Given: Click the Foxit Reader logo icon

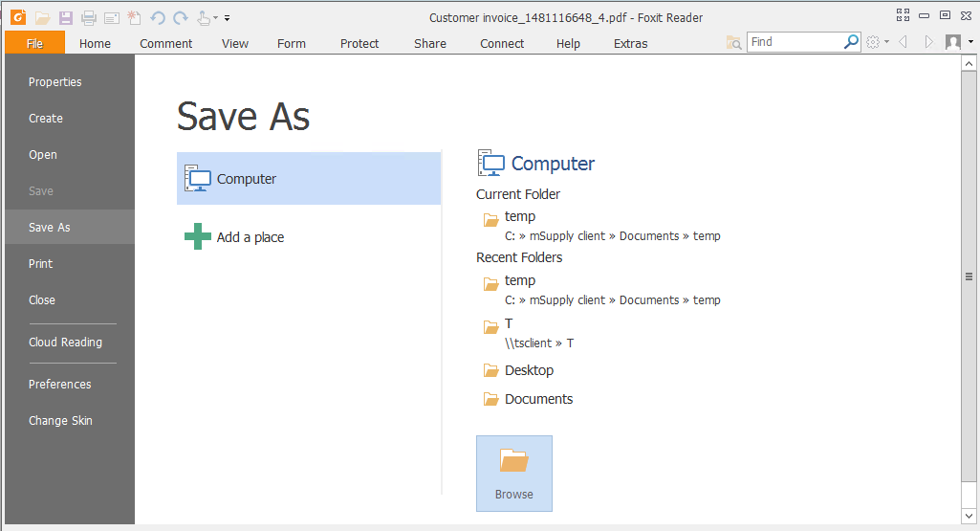Looking at the screenshot, I should [x=17, y=17].
